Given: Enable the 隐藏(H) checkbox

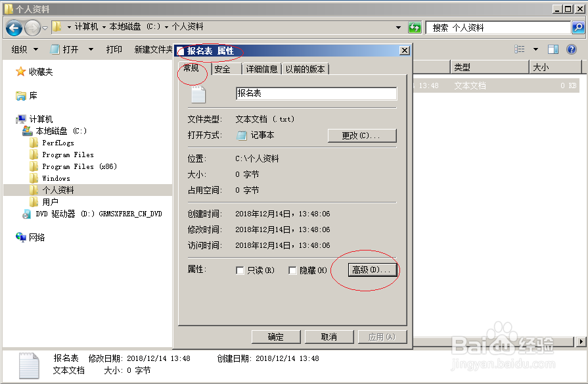Looking at the screenshot, I should (292, 270).
